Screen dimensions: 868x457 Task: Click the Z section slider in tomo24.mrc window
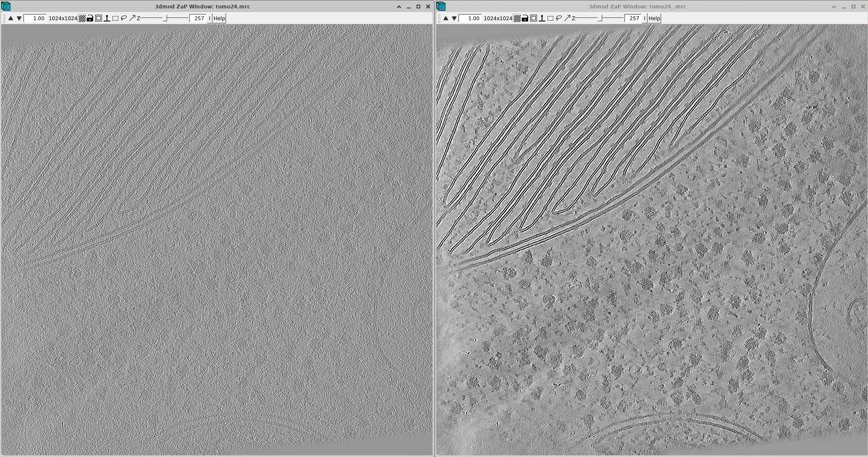pyautogui.click(x=165, y=18)
